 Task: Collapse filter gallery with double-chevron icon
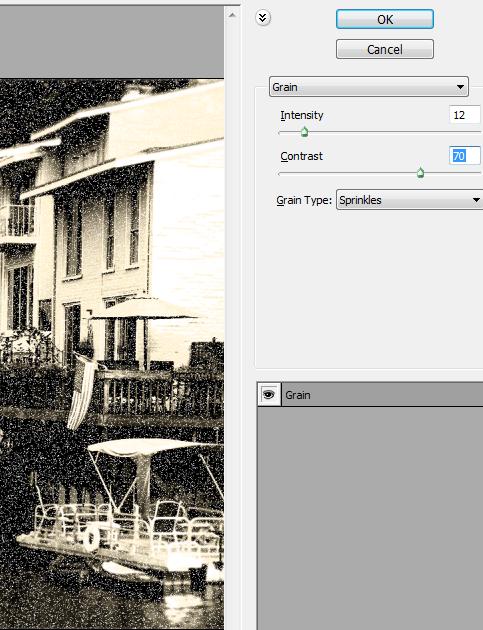(x=263, y=18)
